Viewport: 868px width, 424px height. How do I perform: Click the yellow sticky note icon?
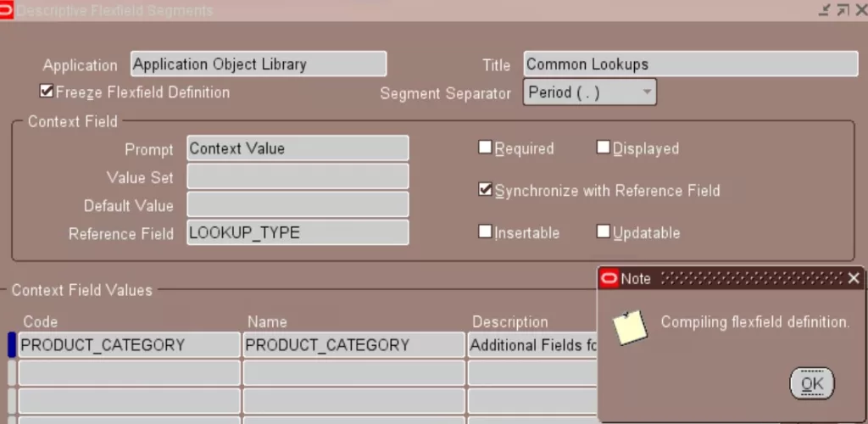point(630,326)
